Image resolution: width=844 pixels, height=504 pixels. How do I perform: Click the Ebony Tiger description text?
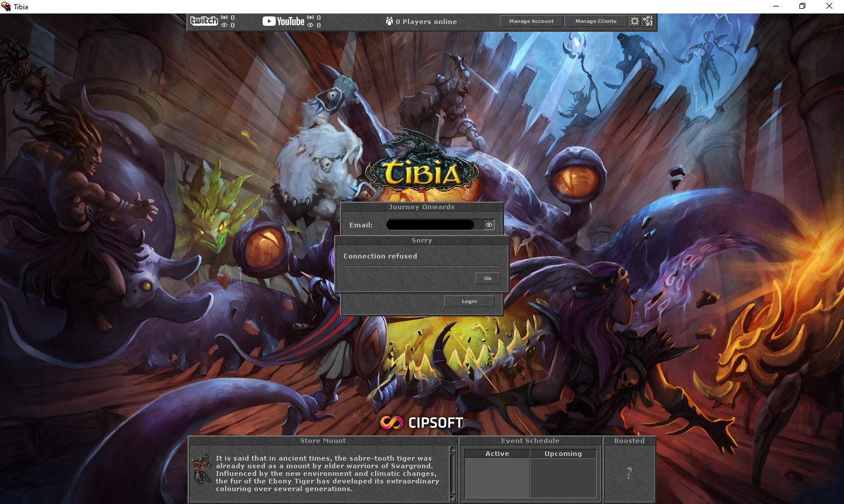327,474
